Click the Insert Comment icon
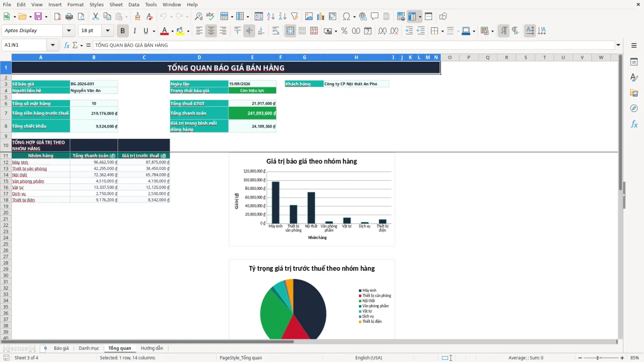 pyautogui.click(x=375, y=16)
